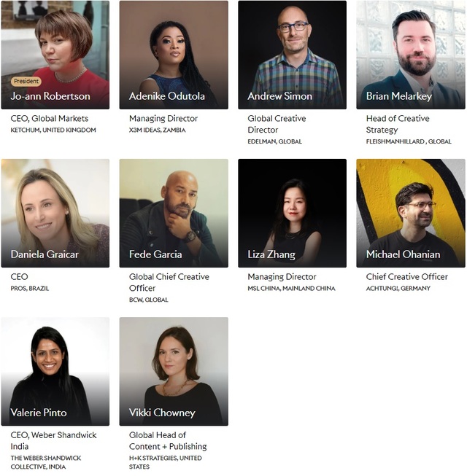
Task: Click Daniela Graicar's photo card
Action: pyautogui.click(x=55, y=213)
